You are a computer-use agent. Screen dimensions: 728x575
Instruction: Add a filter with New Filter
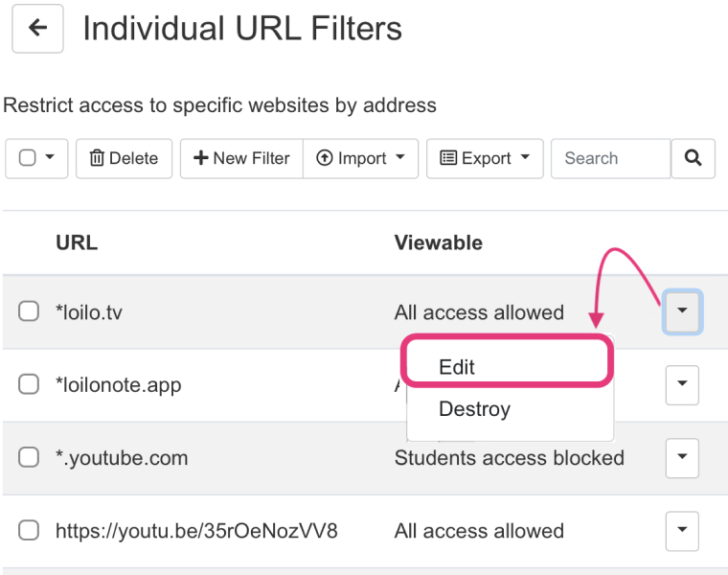[241, 158]
